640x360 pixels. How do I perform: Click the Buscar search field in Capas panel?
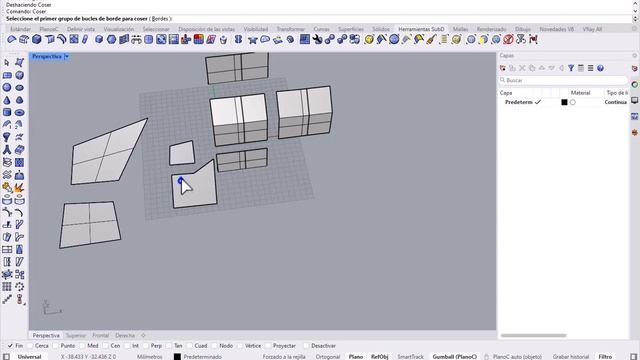[x=563, y=80]
